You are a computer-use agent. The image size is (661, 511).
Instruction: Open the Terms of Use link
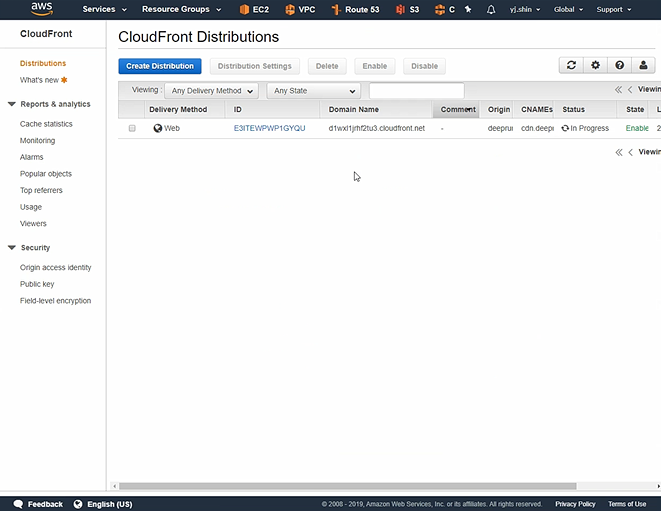coord(627,504)
